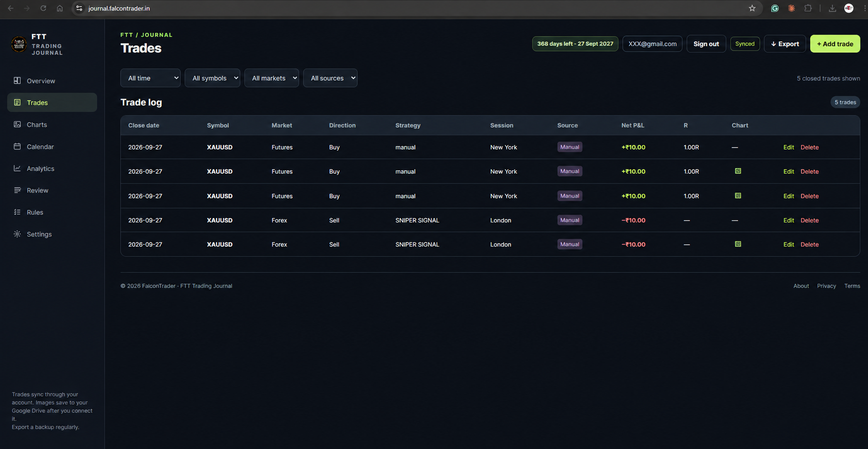Click the browser address bar URL

coord(119,8)
